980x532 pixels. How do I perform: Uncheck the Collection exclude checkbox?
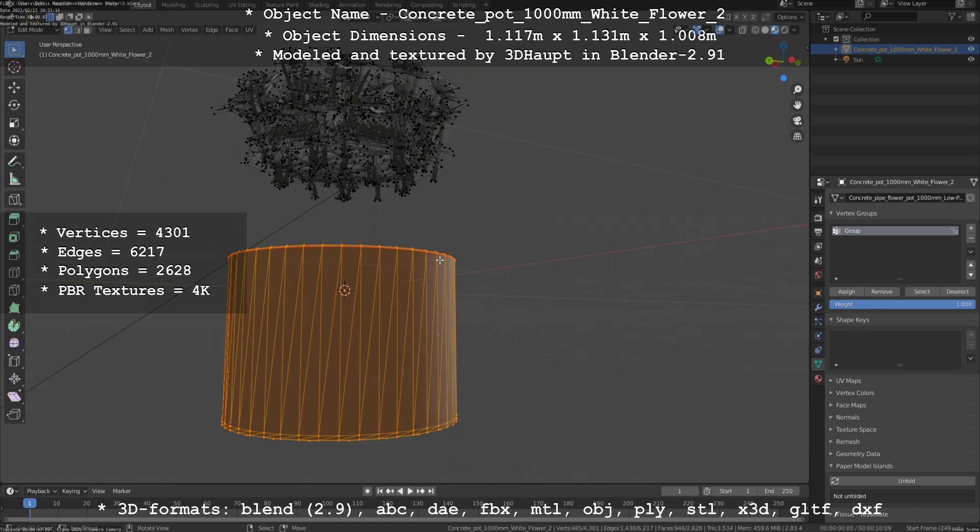[x=836, y=39]
